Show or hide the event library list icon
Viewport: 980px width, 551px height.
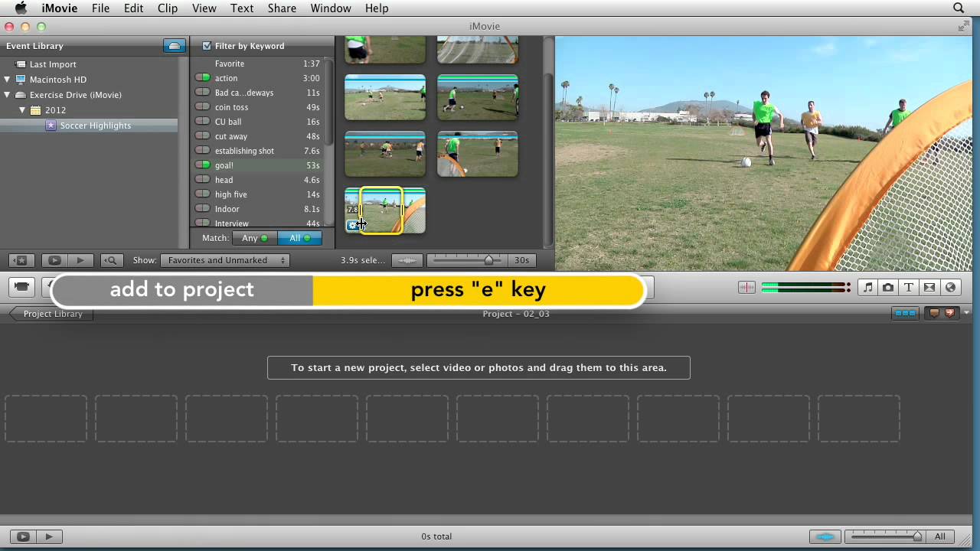click(21, 260)
